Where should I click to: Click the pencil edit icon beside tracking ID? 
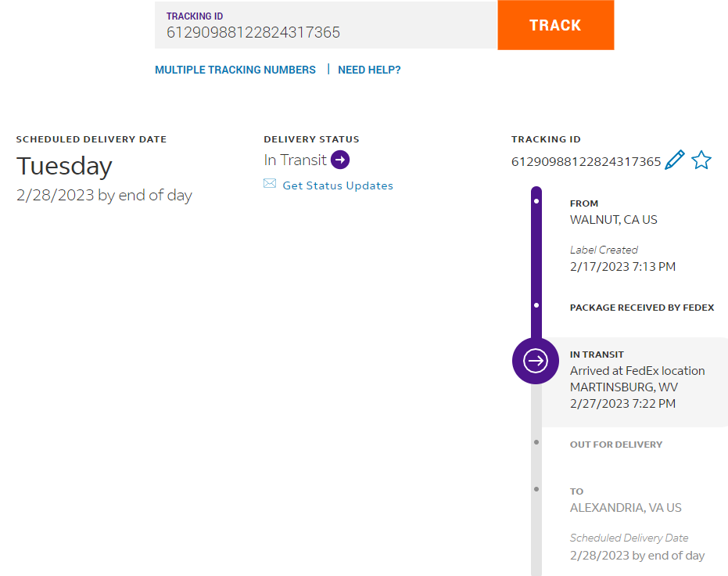click(x=674, y=160)
